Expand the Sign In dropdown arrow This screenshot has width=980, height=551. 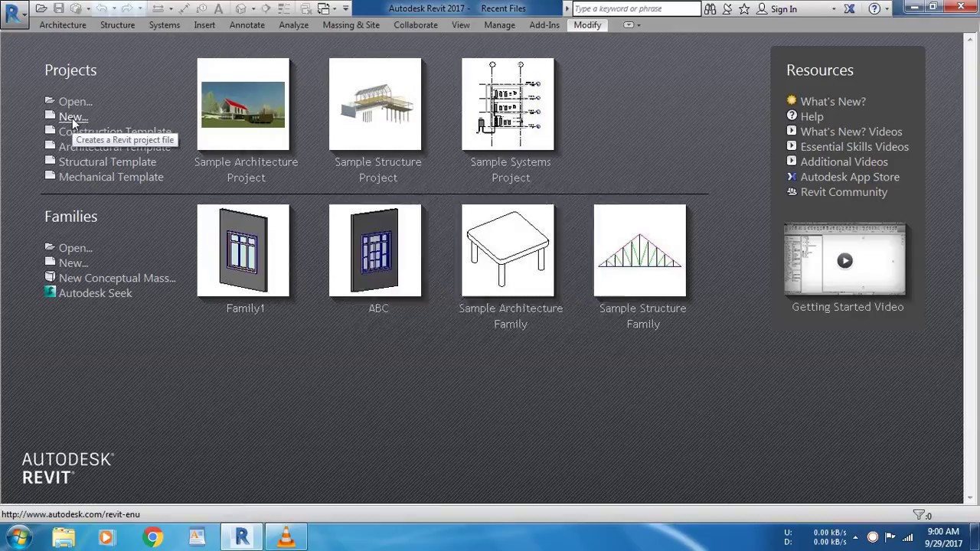tap(834, 8)
